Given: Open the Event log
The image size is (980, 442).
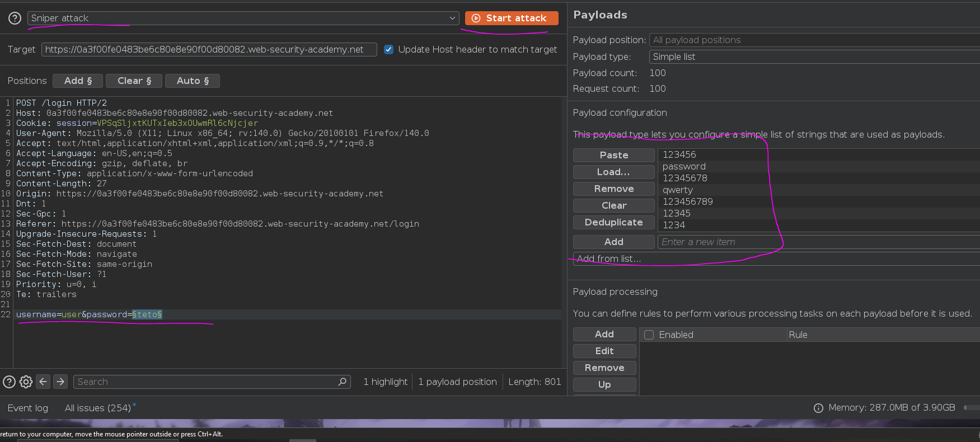Looking at the screenshot, I should (x=28, y=408).
